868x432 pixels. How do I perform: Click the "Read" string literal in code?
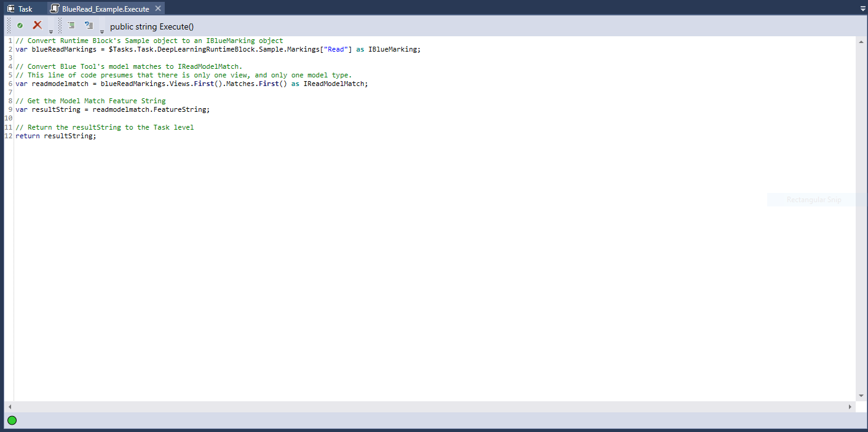point(336,49)
